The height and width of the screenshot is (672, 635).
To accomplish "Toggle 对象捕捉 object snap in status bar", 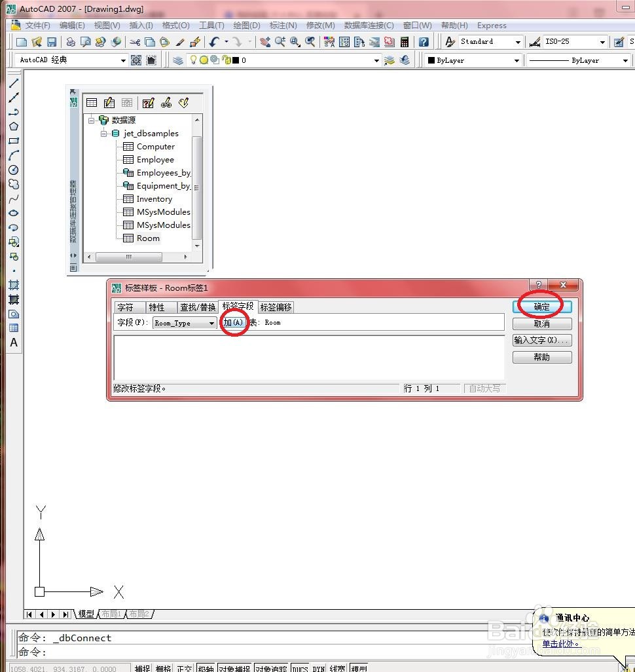I will (234, 667).
